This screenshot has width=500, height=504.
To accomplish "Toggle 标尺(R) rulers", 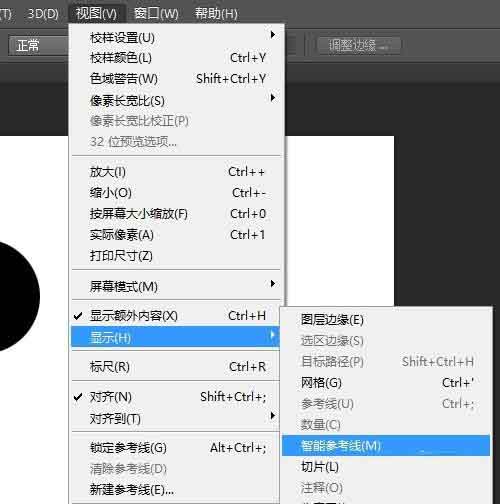I will pos(176,367).
